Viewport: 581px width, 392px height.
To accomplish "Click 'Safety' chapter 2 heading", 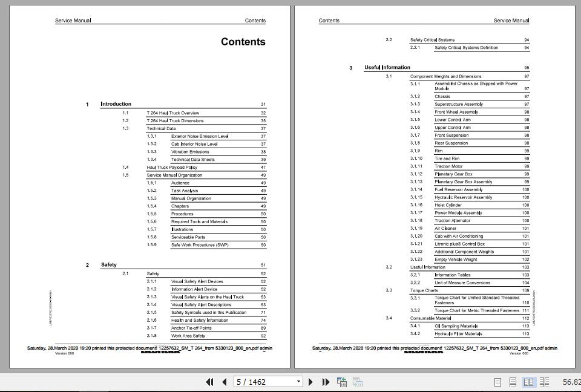I will [108, 265].
